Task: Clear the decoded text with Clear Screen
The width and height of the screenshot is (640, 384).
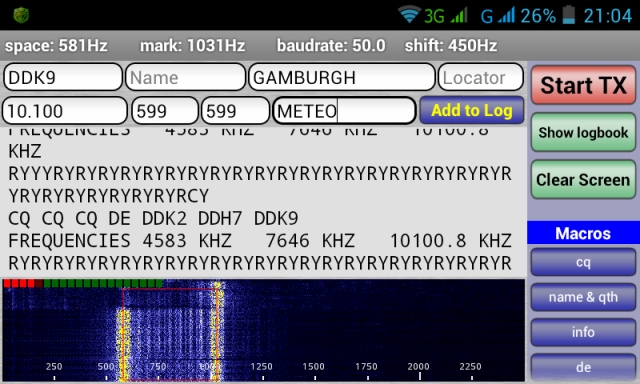Action: (x=583, y=180)
